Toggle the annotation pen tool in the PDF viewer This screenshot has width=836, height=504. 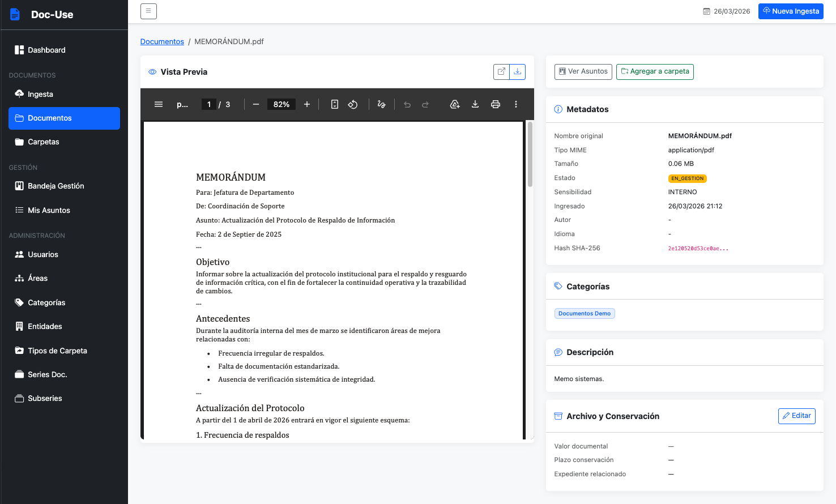pyautogui.click(x=381, y=104)
